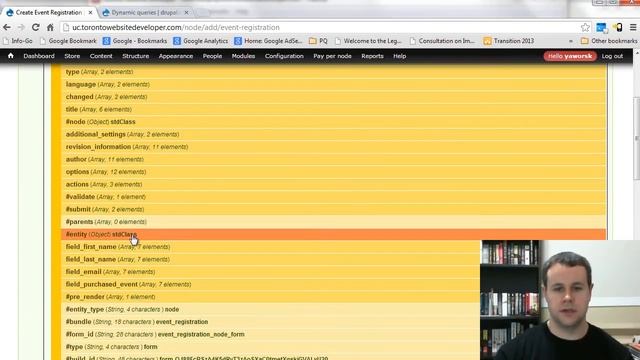Open the Reports admin menu
640x360 pixels.
point(372,56)
